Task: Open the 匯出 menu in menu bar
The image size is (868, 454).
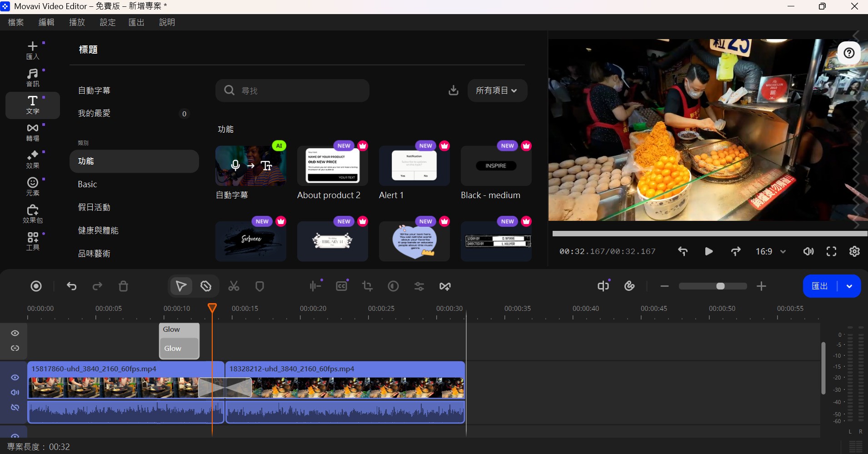Action: point(136,22)
